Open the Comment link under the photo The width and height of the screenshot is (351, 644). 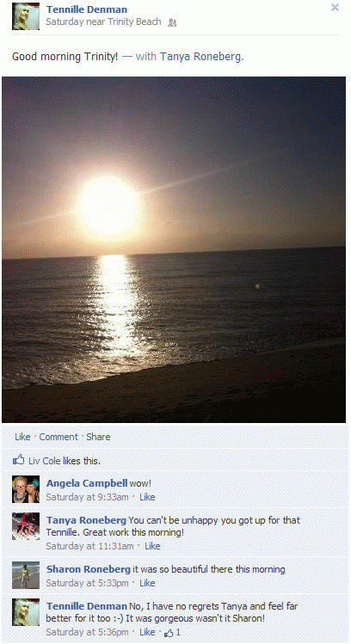(58, 437)
